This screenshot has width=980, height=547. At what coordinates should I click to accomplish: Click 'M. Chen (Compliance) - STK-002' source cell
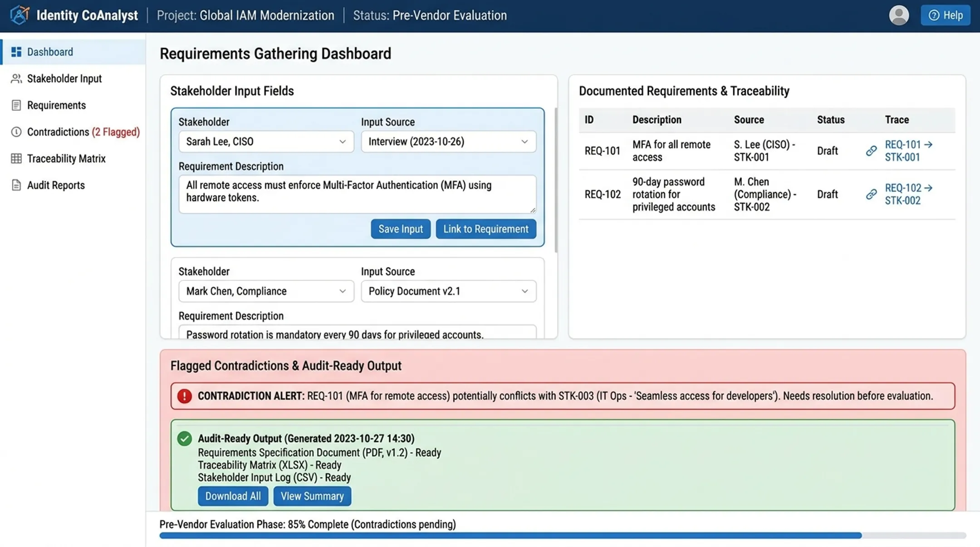[765, 194]
